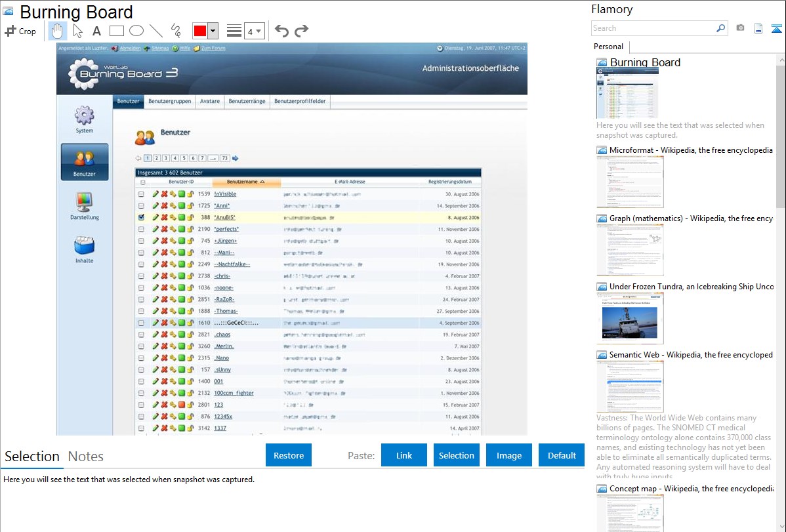Screen dimensions: 786x532
Task: Pick the ellipse shape tool
Action: coord(136,31)
